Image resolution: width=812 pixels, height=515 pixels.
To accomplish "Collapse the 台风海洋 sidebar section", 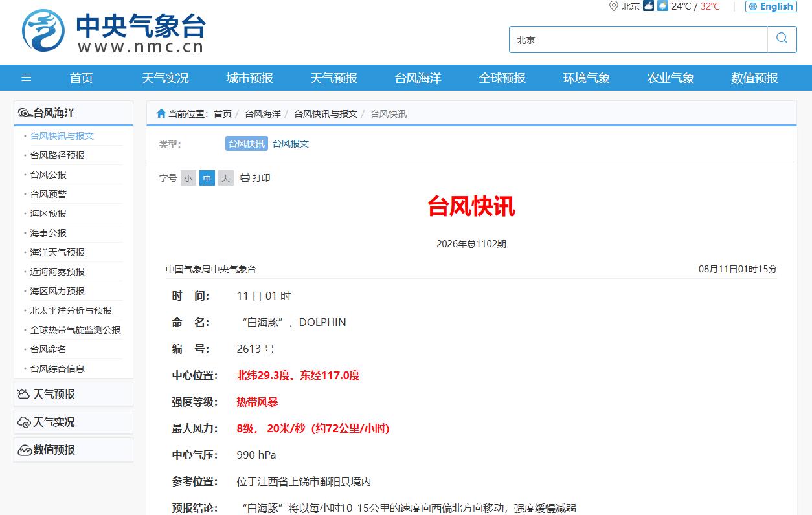I will 73,113.
